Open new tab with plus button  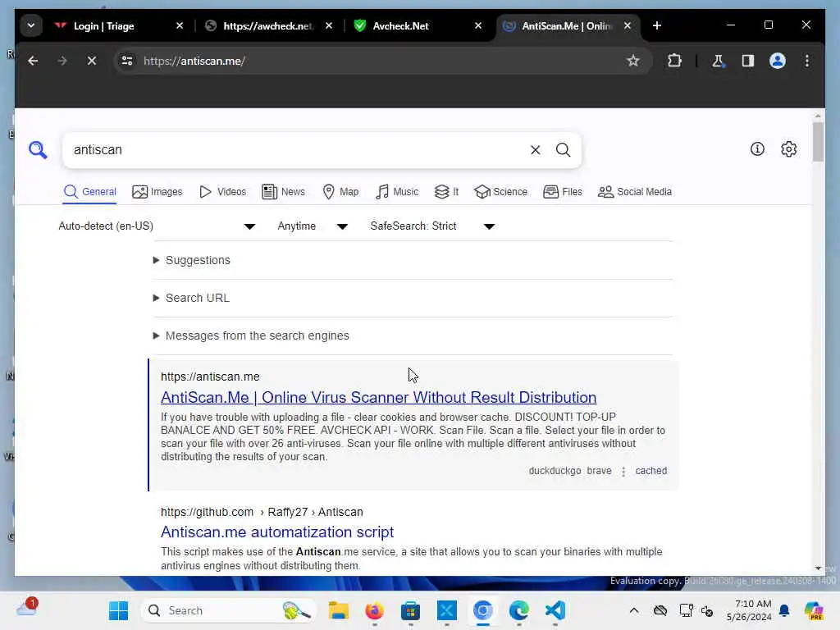[x=657, y=25]
